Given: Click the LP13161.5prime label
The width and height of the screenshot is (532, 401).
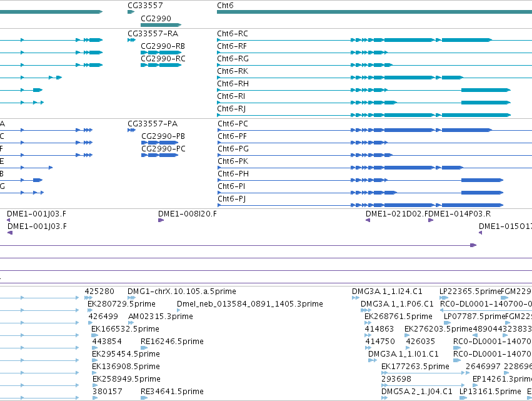Looking at the screenshot, I should coord(490,392).
